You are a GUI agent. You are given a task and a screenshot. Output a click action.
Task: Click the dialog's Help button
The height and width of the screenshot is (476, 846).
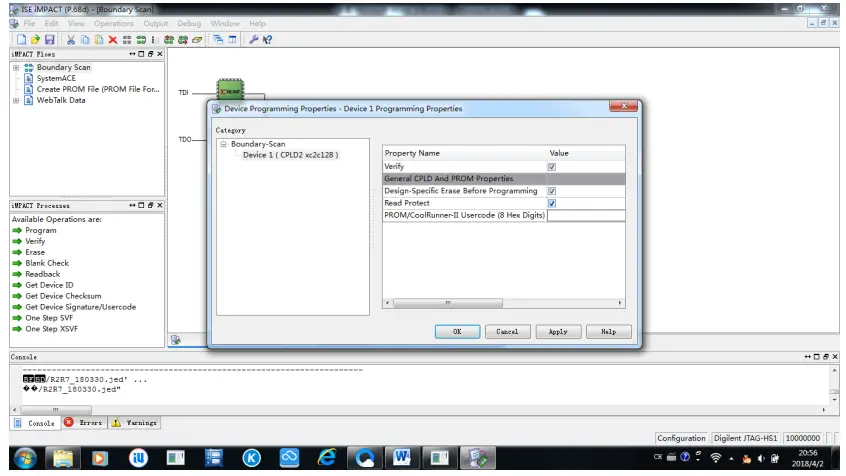[x=609, y=331]
